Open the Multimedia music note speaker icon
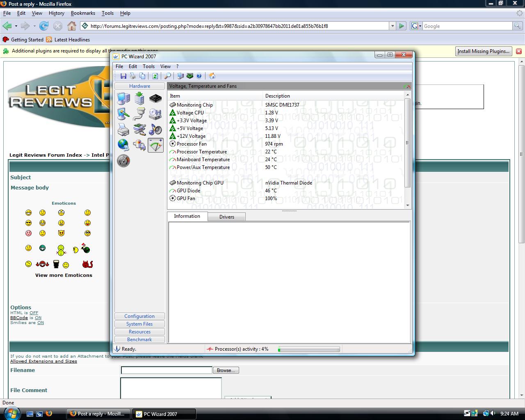Viewport: 525px width, 420px height. point(155,130)
